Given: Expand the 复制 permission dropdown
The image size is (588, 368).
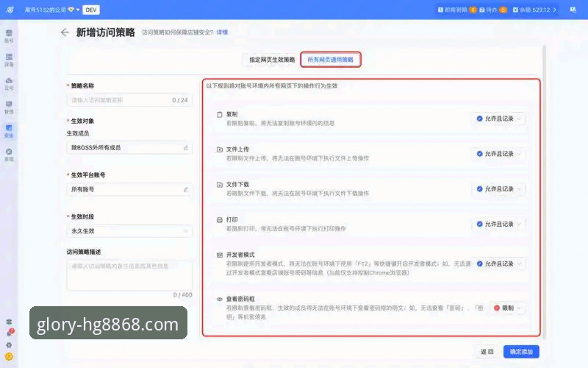Looking at the screenshot, I should (498, 118).
